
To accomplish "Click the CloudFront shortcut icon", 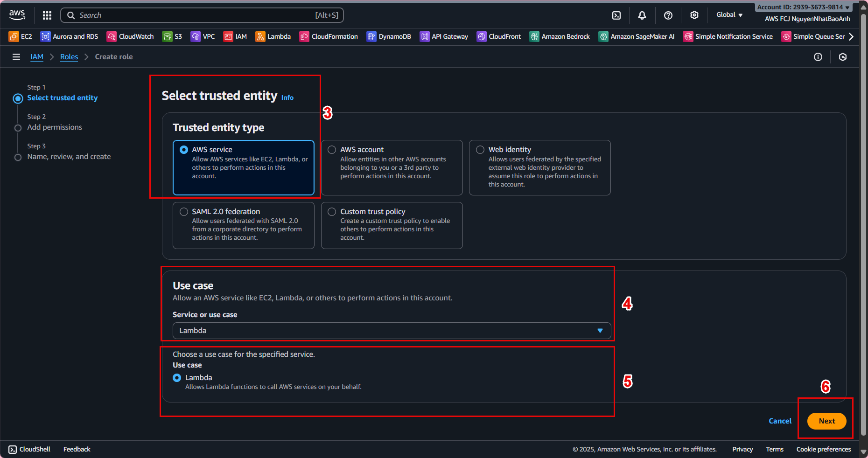I will click(482, 36).
